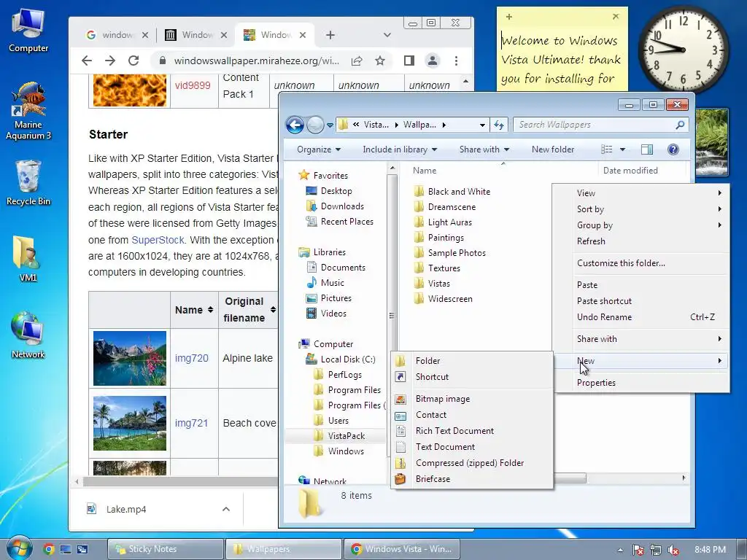Open Share with toolbar dropdown
This screenshot has height=560, width=747.
(484, 149)
